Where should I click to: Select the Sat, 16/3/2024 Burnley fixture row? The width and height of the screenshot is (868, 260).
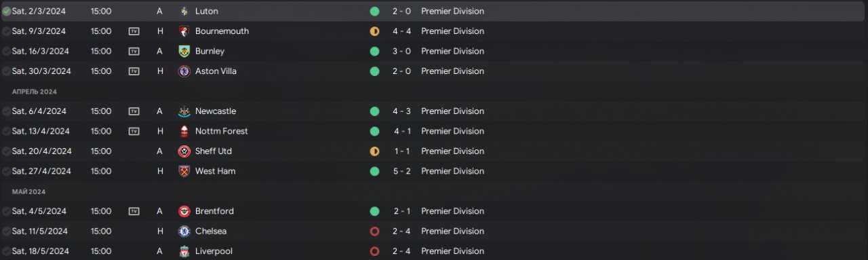[x=434, y=51]
